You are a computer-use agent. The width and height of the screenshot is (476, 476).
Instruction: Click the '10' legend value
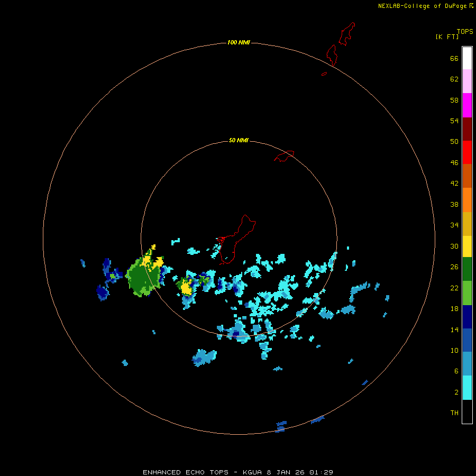coord(454,350)
